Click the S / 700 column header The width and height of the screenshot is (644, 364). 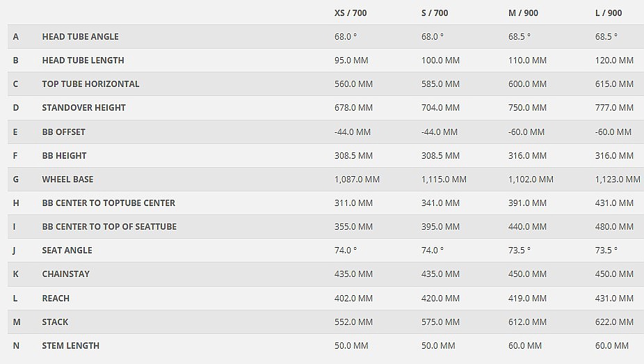pyautogui.click(x=435, y=13)
